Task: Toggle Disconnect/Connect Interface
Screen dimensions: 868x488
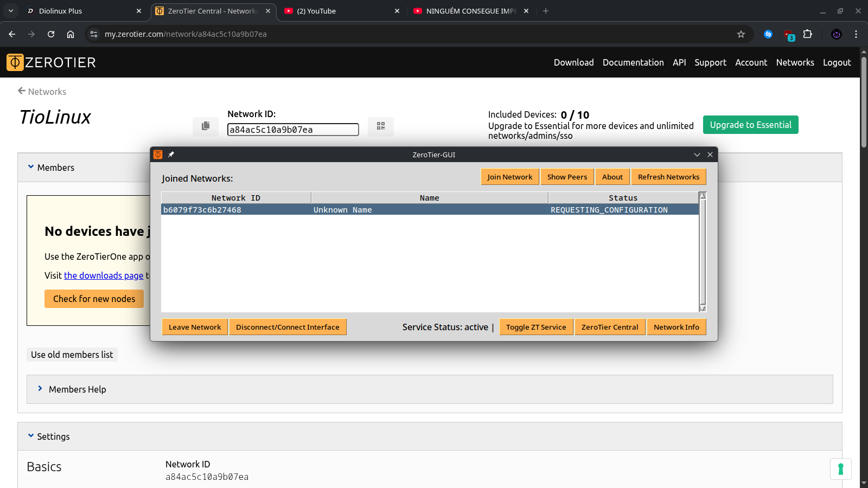Action: [x=288, y=327]
